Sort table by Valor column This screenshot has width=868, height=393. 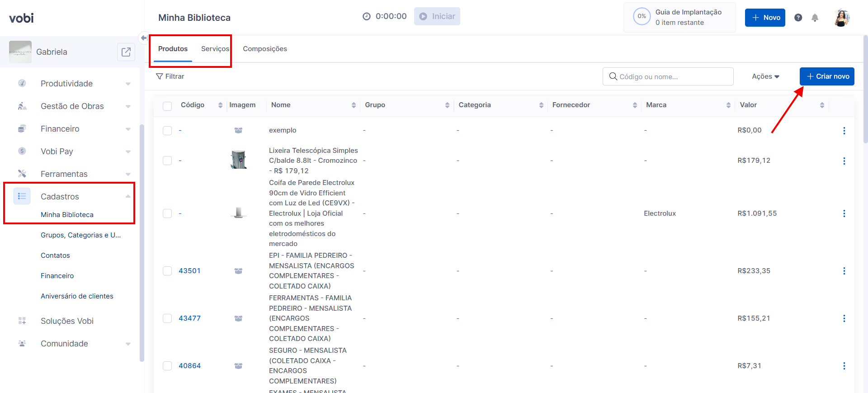[x=822, y=105]
